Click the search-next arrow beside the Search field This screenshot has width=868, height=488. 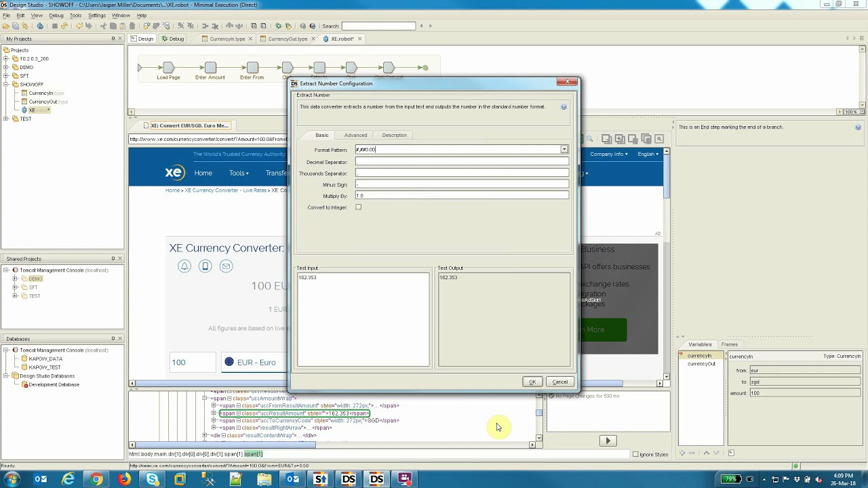click(430, 26)
